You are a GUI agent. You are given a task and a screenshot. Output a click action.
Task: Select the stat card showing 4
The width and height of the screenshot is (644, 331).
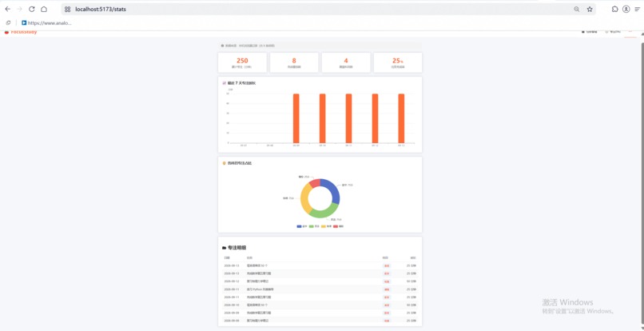click(x=346, y=62)
